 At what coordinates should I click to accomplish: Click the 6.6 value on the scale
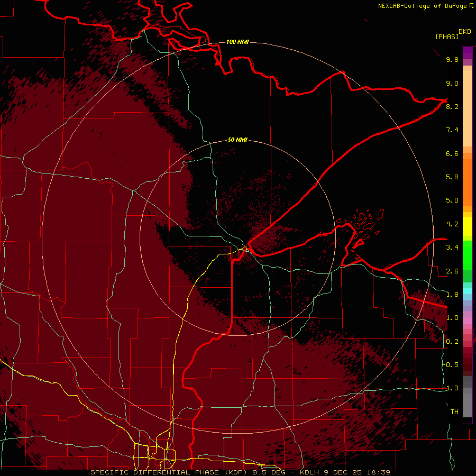[452, 153]
